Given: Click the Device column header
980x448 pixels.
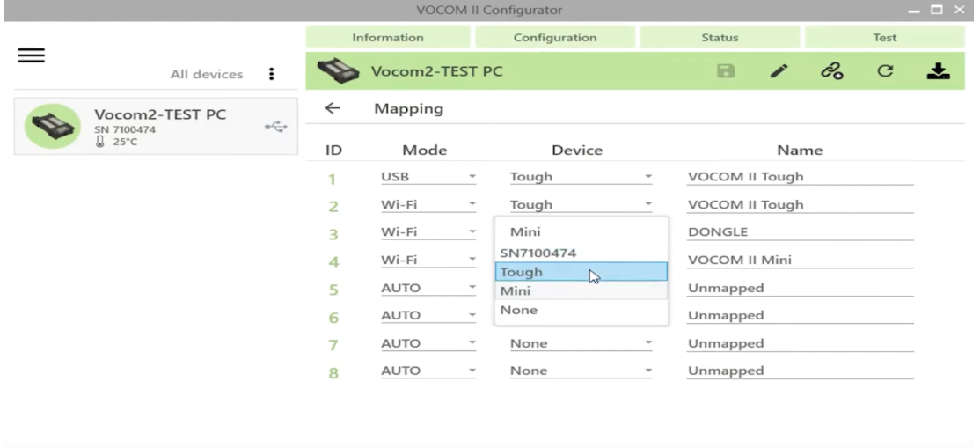Looking at the screenshot, I should point(577,151).
